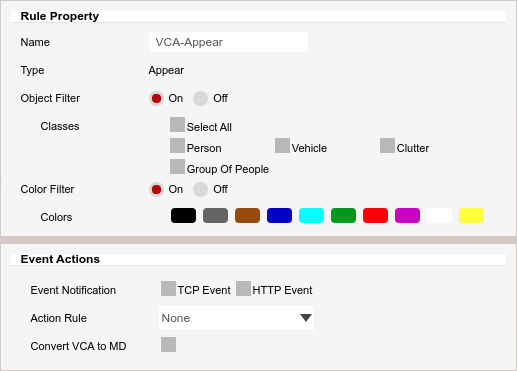Choose the blue color swatch
The height and width of the screenshot is (371, 517).
point(279,215)
